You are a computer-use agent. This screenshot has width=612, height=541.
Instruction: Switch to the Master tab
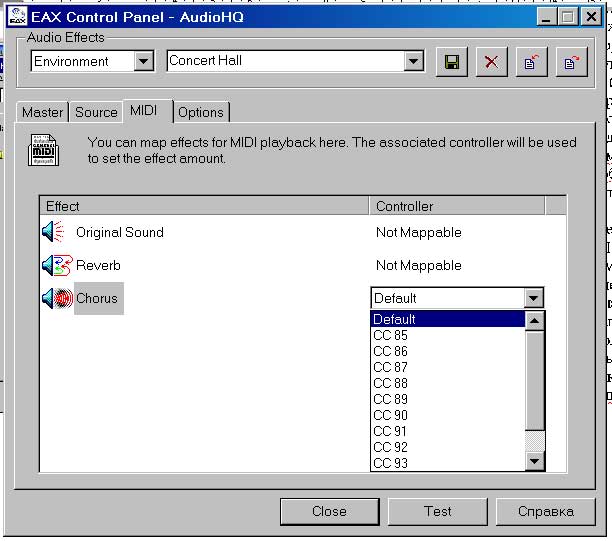43,112
